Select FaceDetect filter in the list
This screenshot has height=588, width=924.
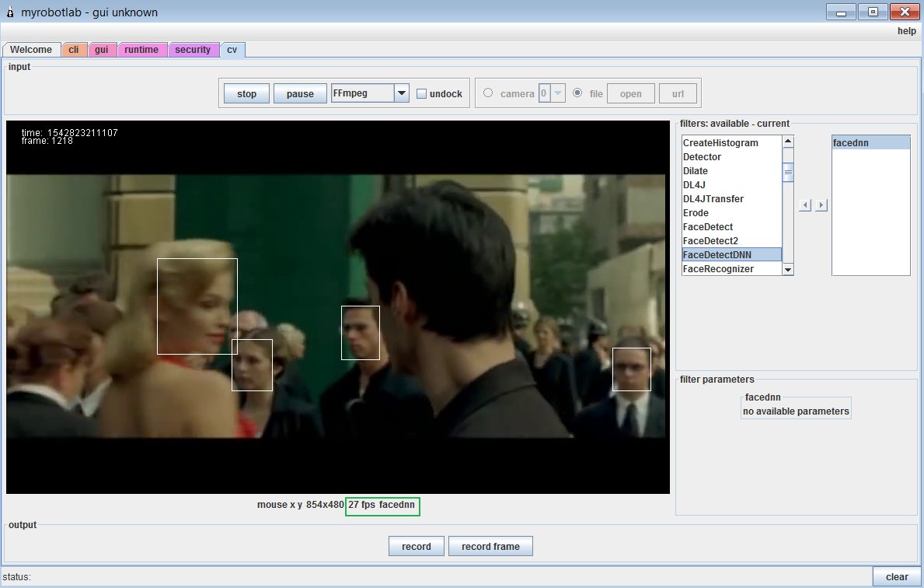(x=731, y=227)
